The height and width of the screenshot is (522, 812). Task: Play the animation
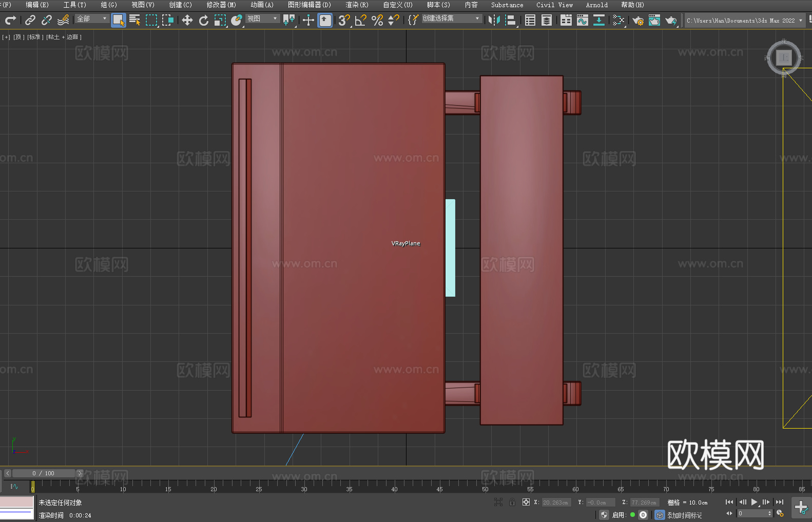point(754,502)
